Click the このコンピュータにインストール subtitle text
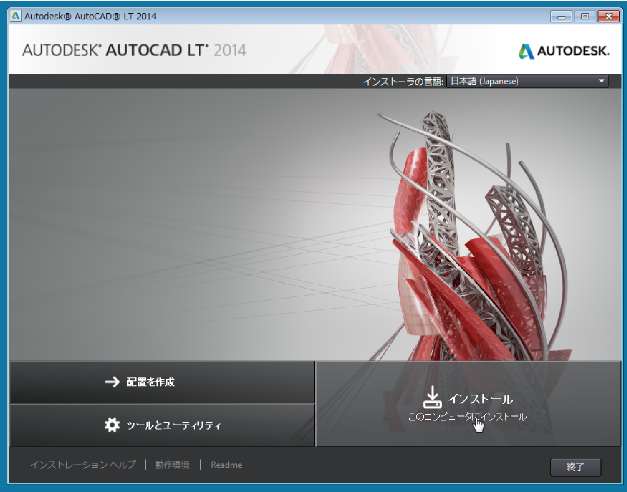This screenshot has width=627, height=492. 467,417
